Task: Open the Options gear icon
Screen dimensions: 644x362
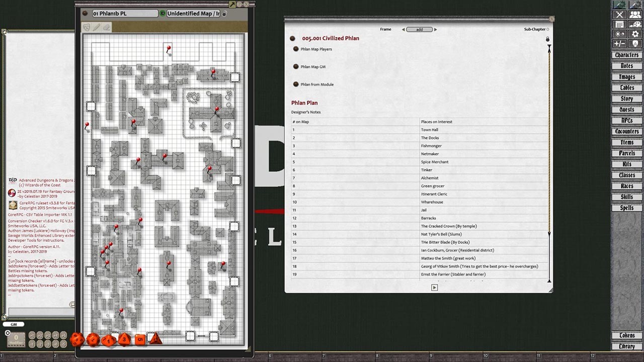Action: (635, 34)
